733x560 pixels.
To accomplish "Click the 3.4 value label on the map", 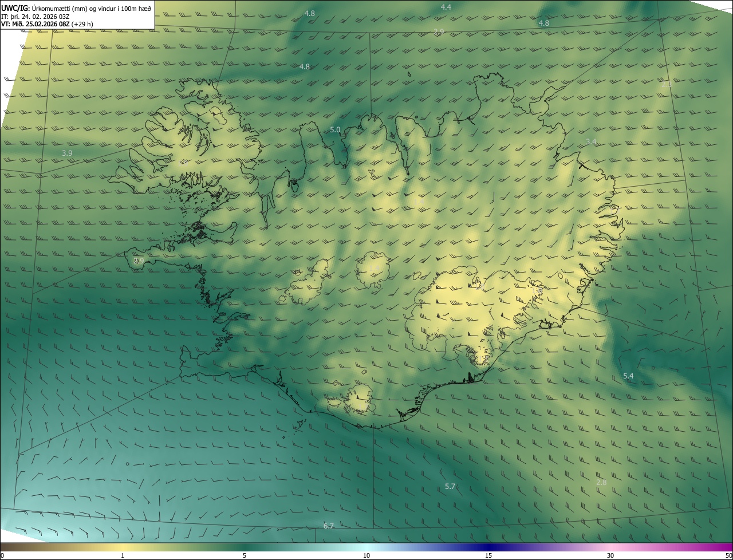I will click(x=591, y=141).
